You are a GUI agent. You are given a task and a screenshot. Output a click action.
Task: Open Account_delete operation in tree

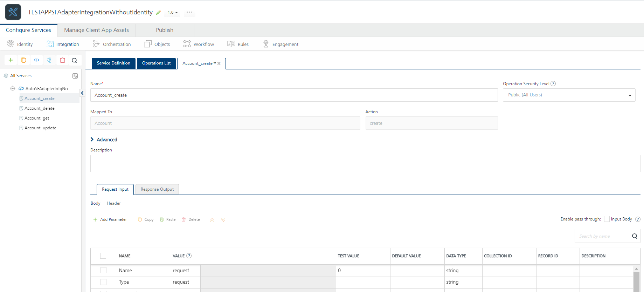click(40, 108)
